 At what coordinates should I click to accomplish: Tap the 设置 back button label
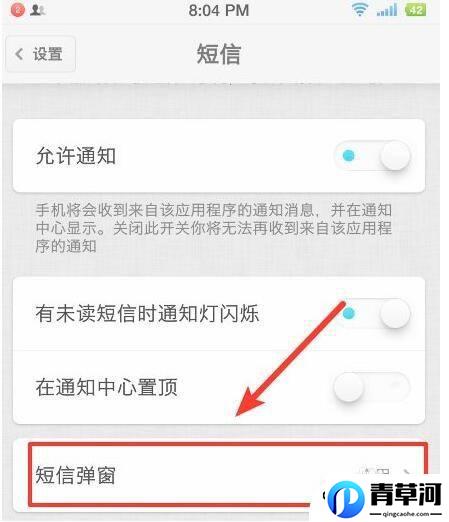(47, 54)
